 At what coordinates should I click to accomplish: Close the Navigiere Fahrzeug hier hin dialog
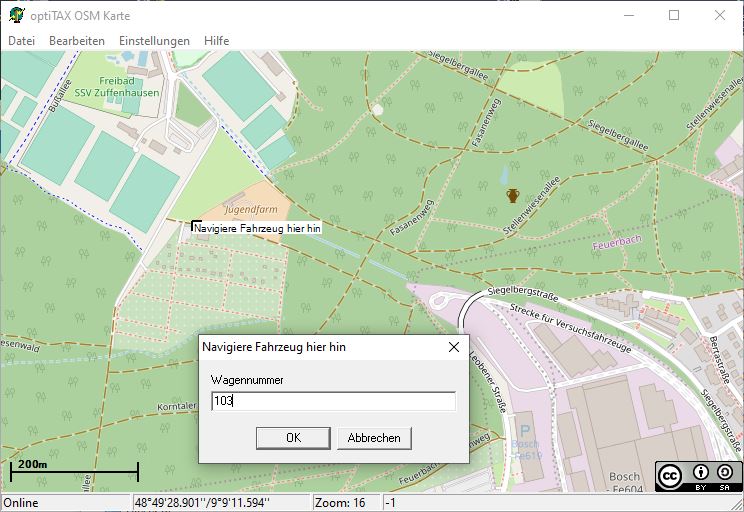coord(454,347)
